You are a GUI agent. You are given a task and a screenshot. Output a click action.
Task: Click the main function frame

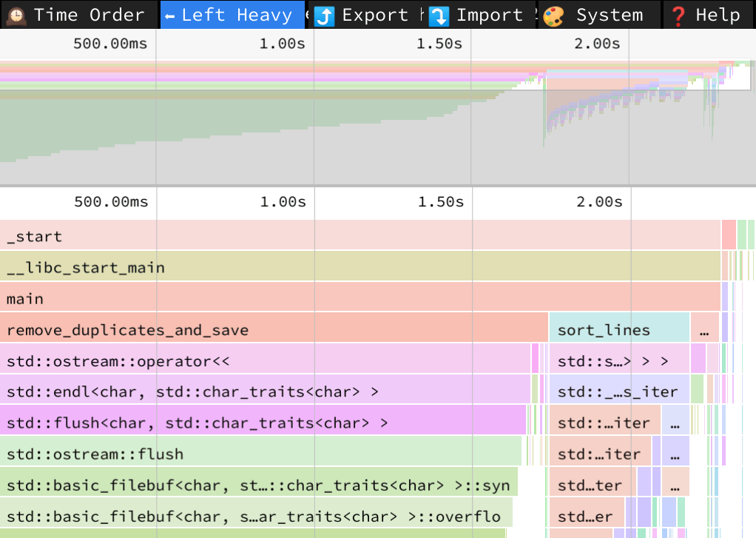[360, 299]
